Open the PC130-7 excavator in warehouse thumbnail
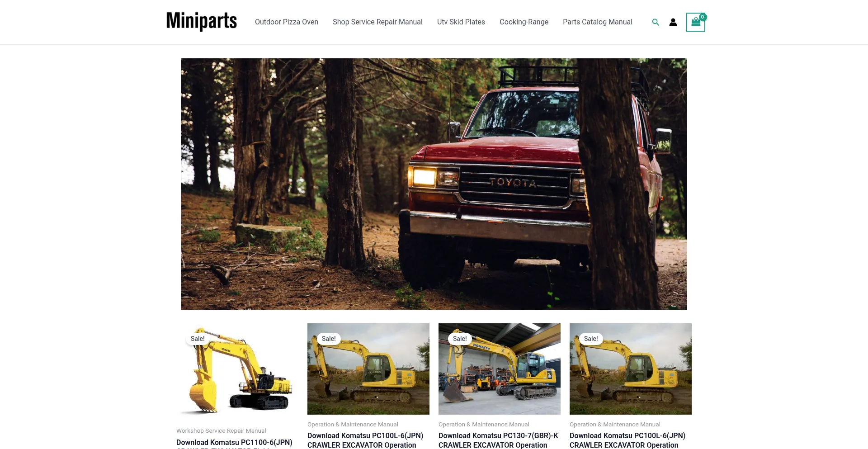Image resolution: width=868 pixels, height=449 pixels. coord(500,369)
